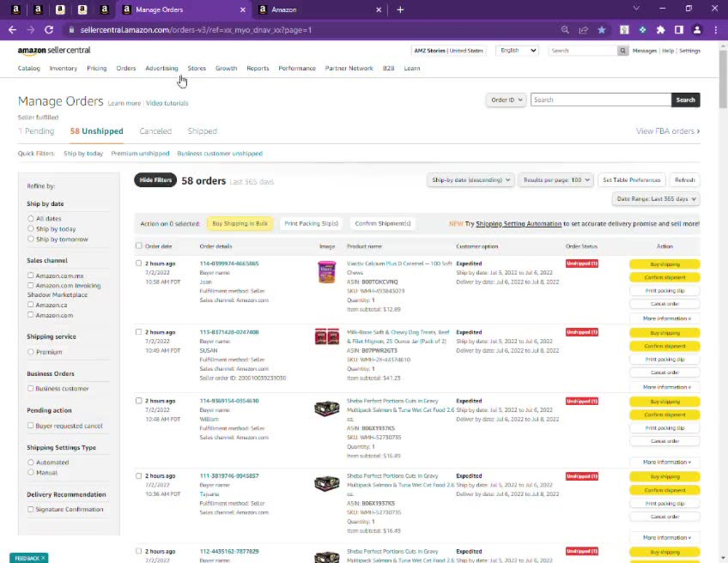728x563 pixels.
Task: Check the checkbox for order 114-0399974-8665865
Action: click(x=139, y=263)
